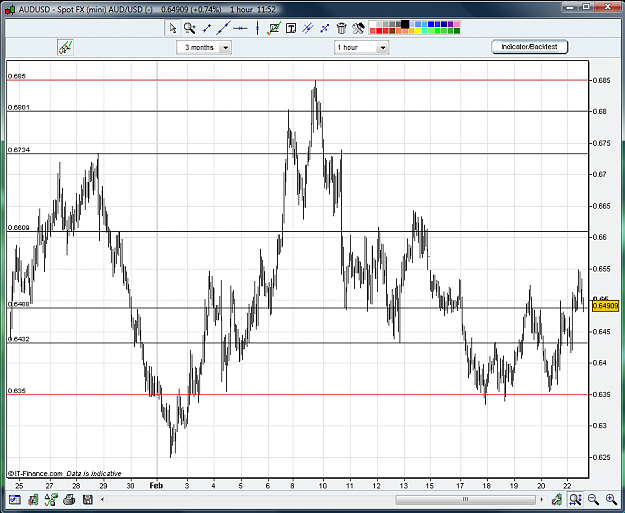Pick the brown color swatch
The height and width of the screenshot is (513, 625).
(x=392, y=31)
